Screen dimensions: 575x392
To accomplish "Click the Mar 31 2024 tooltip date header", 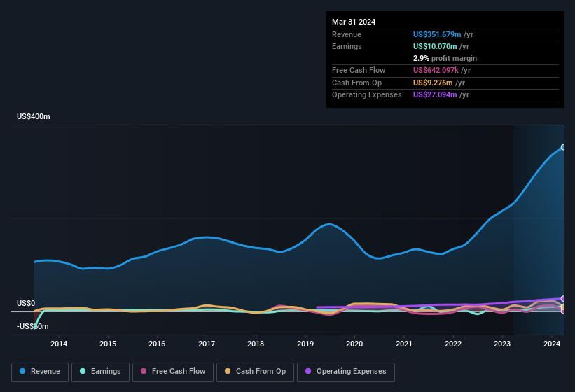I will [354, 22].
